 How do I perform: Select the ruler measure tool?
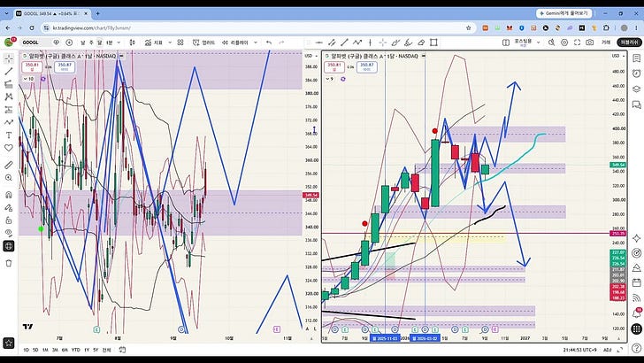[x=9, y=165]
